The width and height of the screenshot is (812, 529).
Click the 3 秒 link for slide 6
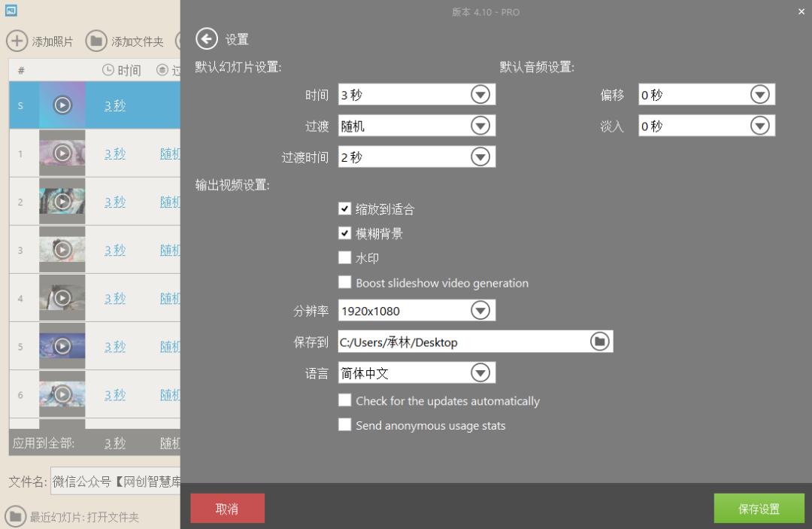tap(115, 395)
